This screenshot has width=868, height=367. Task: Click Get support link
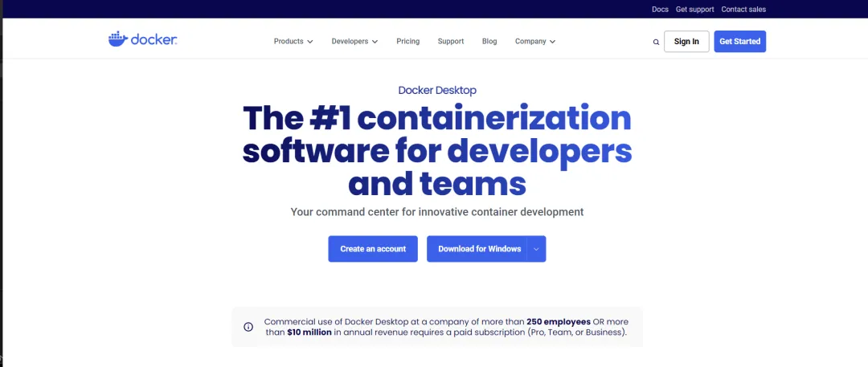point(694,10)
